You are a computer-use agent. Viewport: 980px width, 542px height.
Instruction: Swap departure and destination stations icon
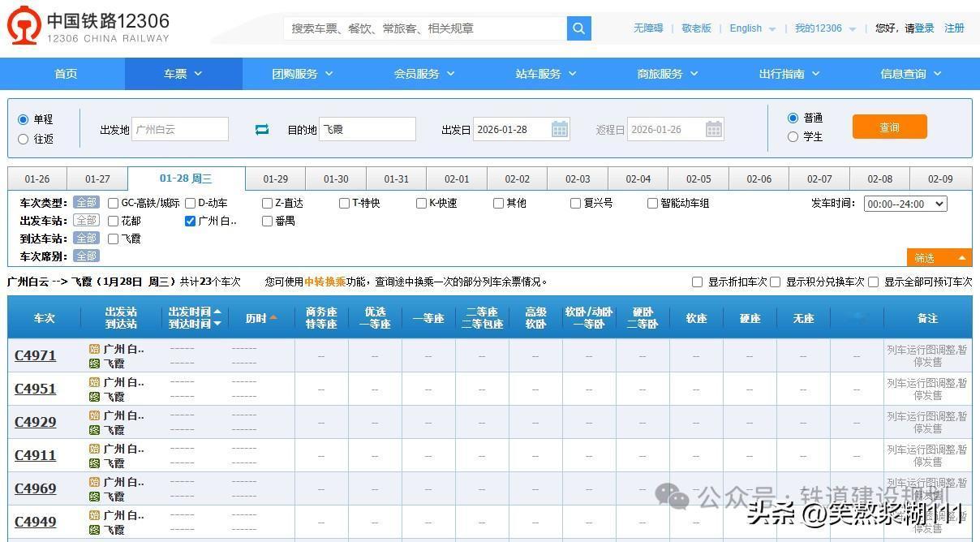coord(262,129)
